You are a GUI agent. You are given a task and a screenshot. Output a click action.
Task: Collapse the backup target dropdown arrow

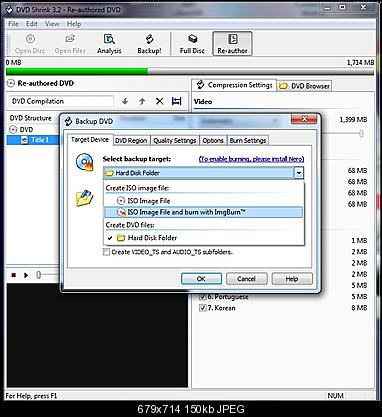[299, 173]
